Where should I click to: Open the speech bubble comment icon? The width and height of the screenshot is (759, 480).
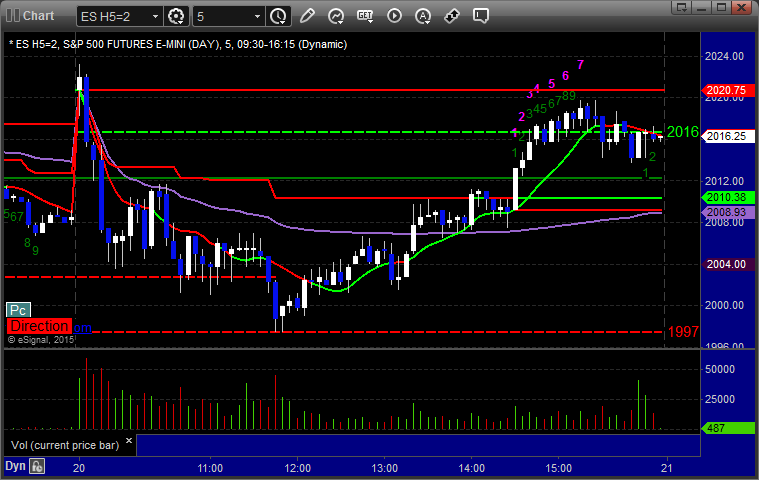click(481, 16)
